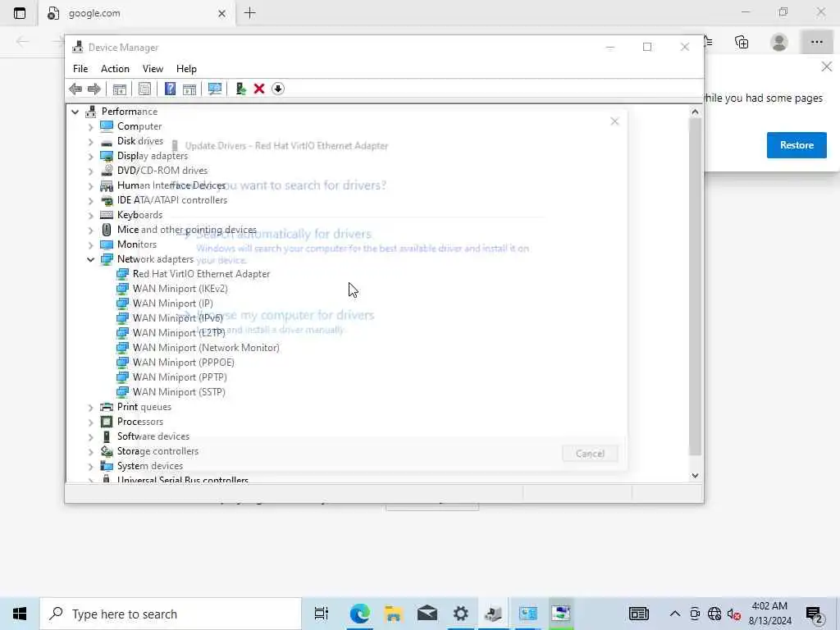Image resolution: width=840 pixels, height=630 pixels.
Task: Expand the Display adapters node
Action: pyautogui.click(x=90, y=157)
